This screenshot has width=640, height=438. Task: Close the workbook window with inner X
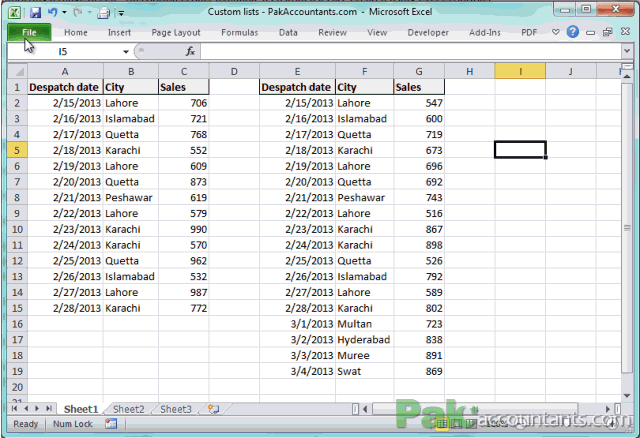pyautogui.click(x=625, y=31)
